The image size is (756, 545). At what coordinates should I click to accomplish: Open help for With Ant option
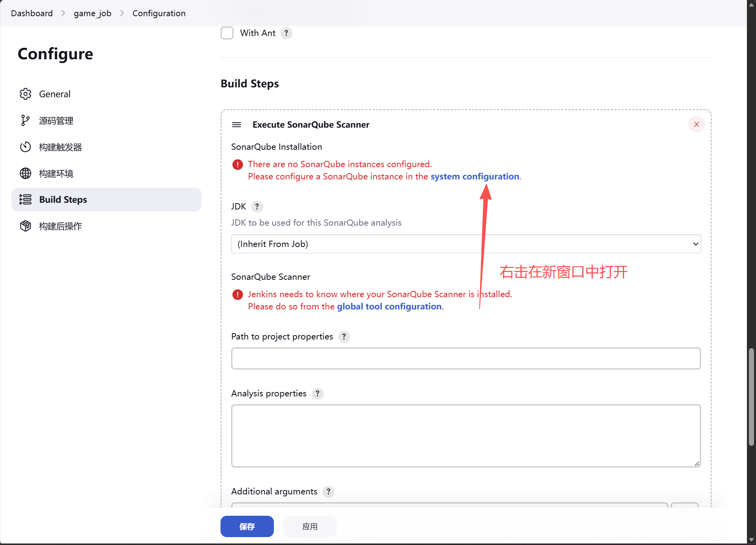(x=287, y=33)
